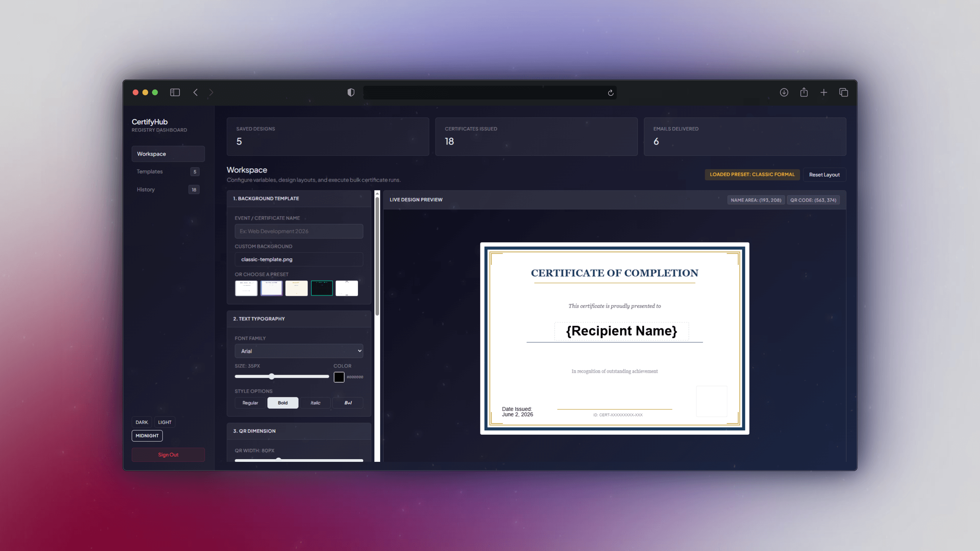The width and height of the screenshot is (980, 551).
Task: Open the privacy shield icon
Action: click(x=351, y=92)
